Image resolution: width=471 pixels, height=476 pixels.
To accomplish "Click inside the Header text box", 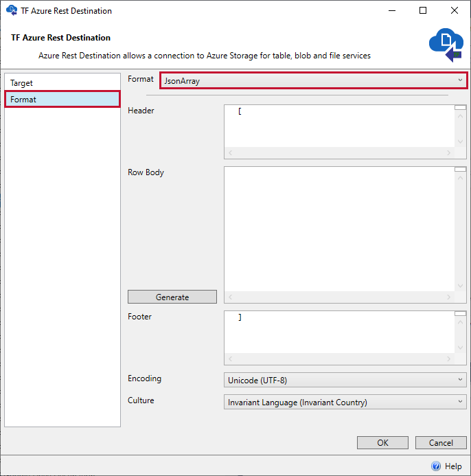I will [x=339, y=126].
